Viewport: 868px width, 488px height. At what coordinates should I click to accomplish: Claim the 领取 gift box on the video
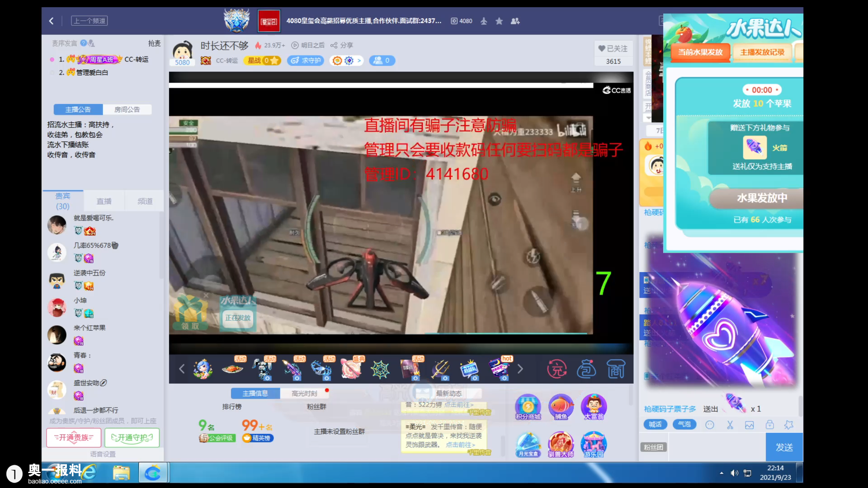(190, 313)
